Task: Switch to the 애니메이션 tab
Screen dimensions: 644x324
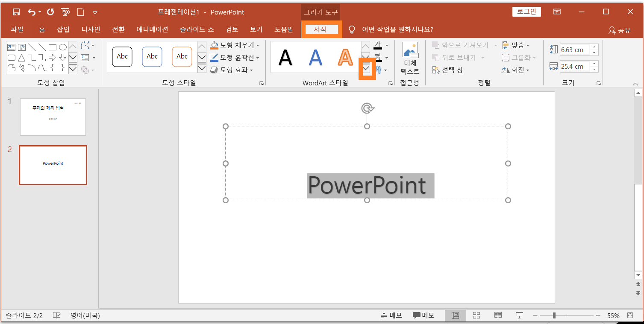Action: 152,29
